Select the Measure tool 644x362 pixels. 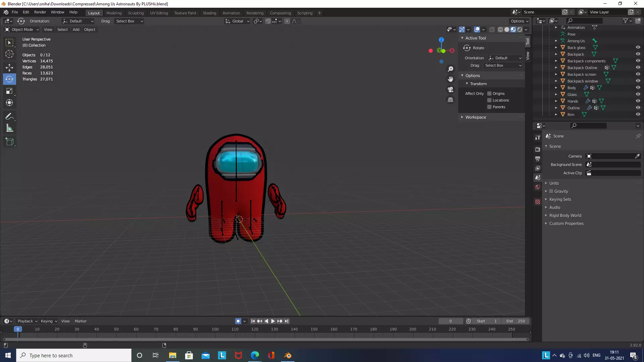(x=9, y=128)
